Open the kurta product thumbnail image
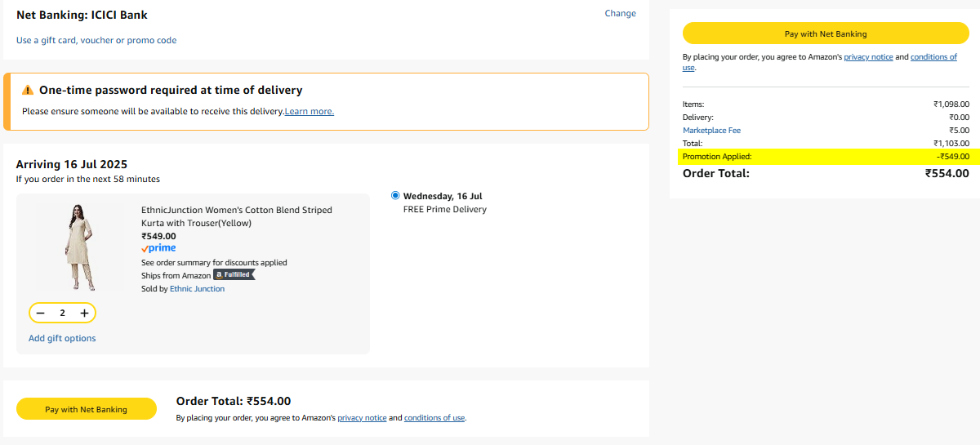The width and height of the screenshot is (980, 445). [x=78, y=247]
